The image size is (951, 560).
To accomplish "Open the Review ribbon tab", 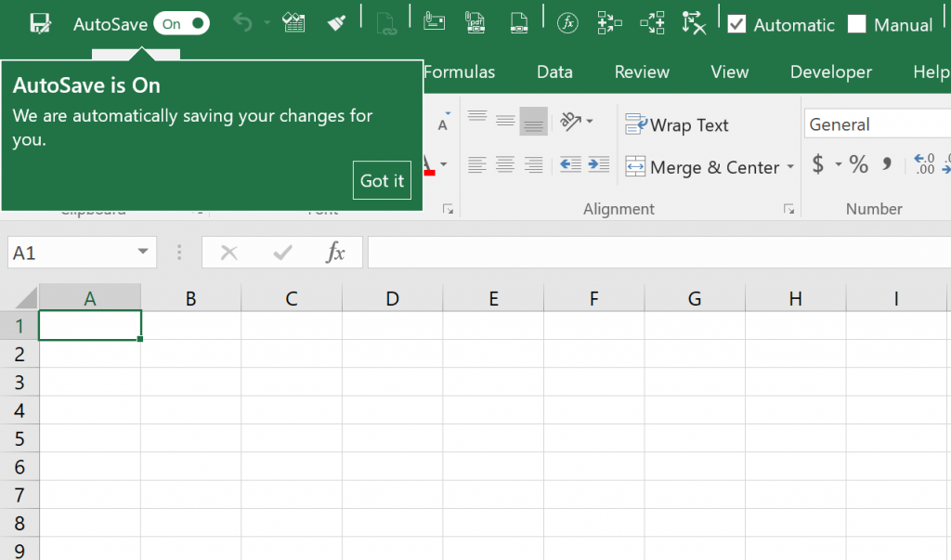I will click(641, 72).
